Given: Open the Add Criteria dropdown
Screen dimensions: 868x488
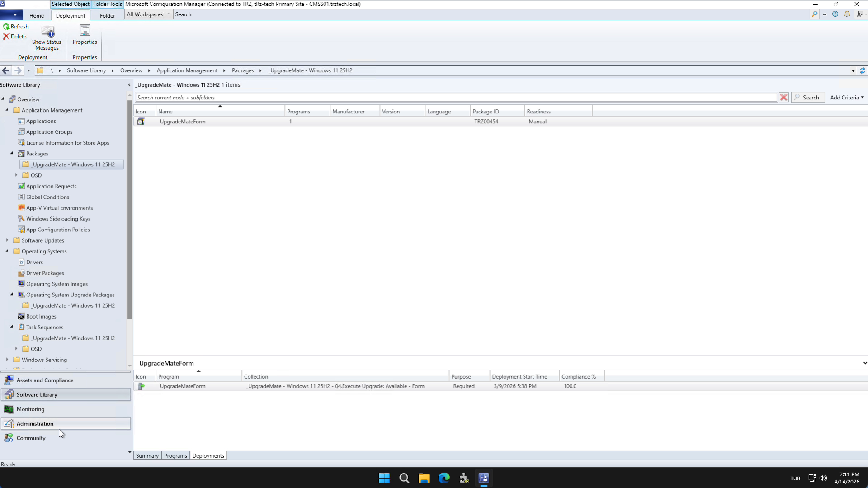Looking at the screenshot, I should tap(847, 98).
